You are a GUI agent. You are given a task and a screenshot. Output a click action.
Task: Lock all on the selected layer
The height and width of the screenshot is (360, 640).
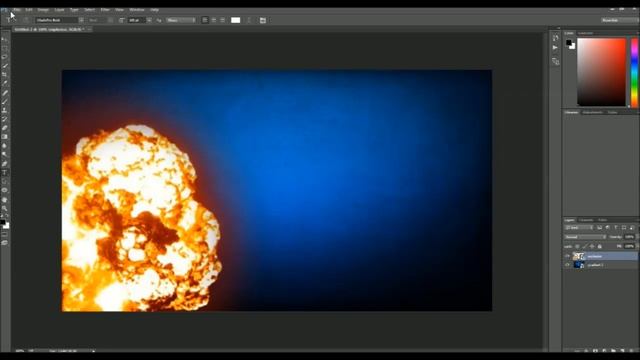click(600, 246)
